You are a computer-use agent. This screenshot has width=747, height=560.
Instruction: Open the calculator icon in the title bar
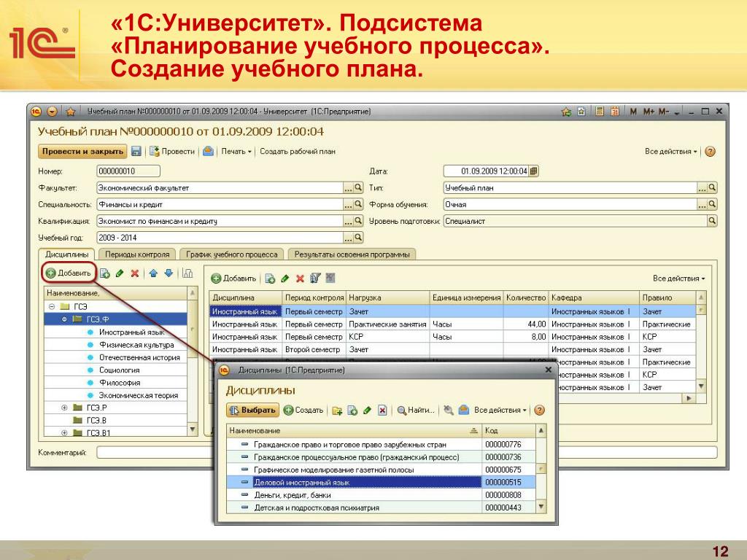(600, 112)
